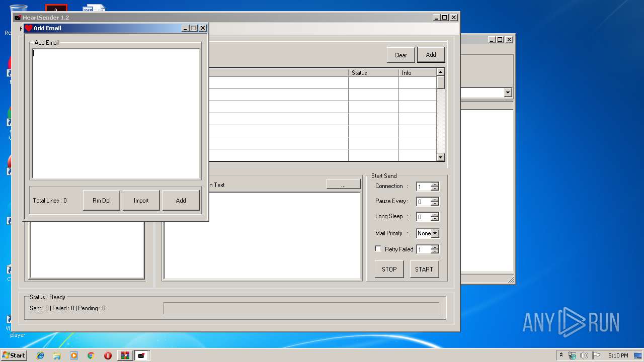
Task: Increase the Long Sleep value
Action: [435, 215]
